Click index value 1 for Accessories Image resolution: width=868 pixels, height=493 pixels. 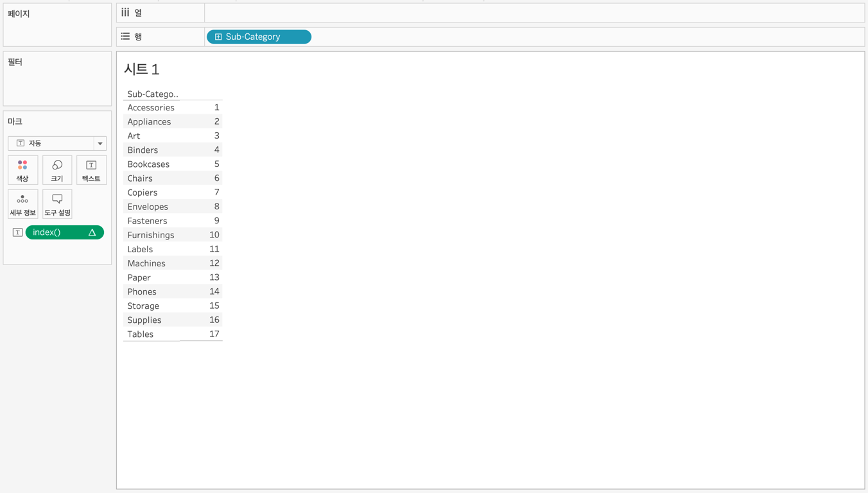[x=217, y=107]
